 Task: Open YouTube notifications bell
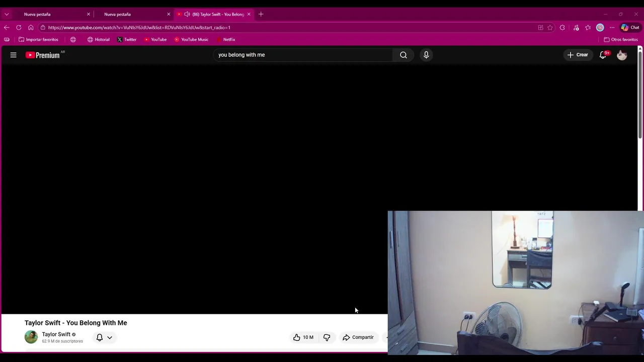(x=603, y=55)
